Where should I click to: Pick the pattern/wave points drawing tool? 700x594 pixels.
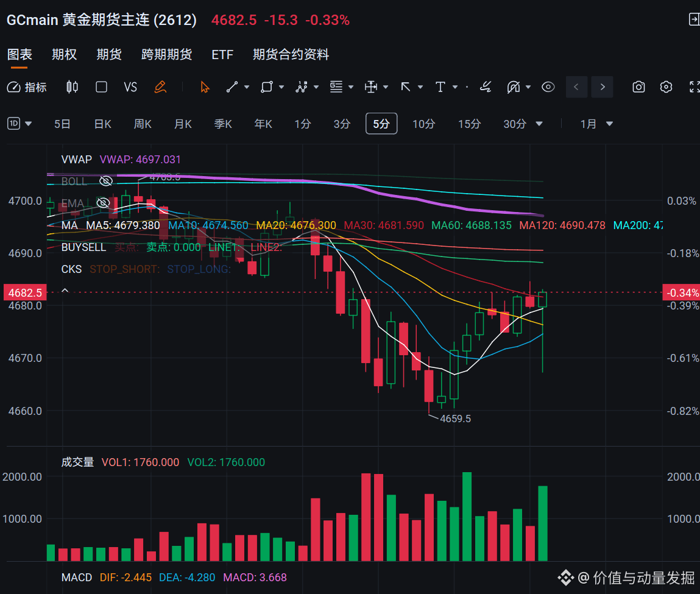(x=302, y=87)
